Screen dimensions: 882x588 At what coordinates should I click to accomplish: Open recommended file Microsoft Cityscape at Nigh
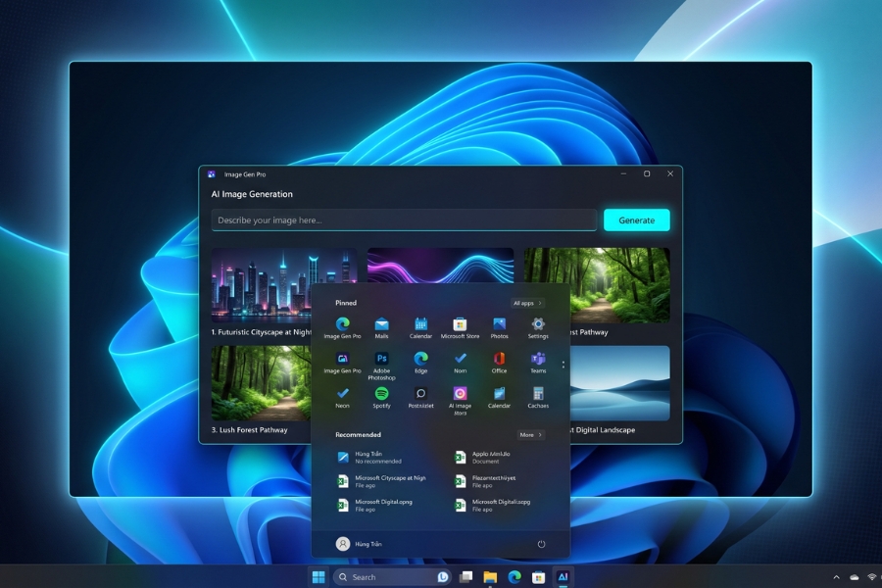click(381, 481)
